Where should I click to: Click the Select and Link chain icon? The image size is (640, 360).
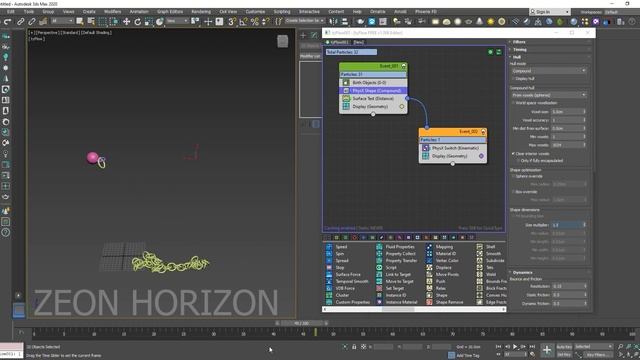(20, 22)
